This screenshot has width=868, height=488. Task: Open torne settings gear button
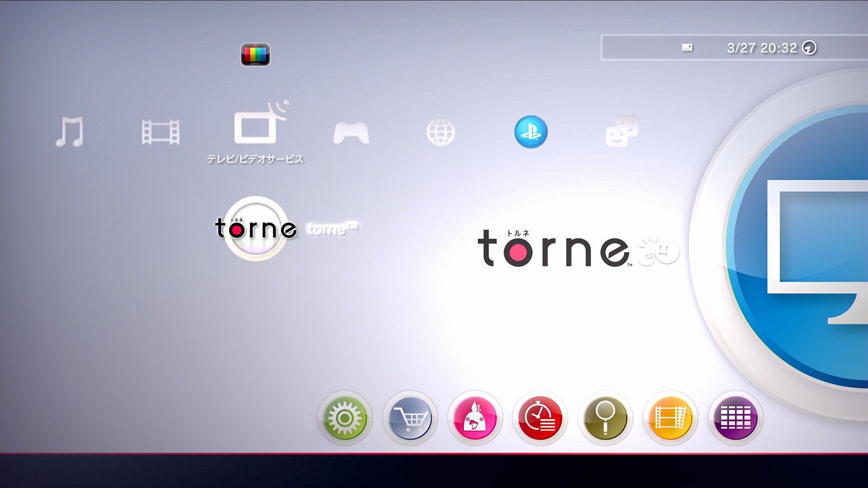(x=345, y=418)
